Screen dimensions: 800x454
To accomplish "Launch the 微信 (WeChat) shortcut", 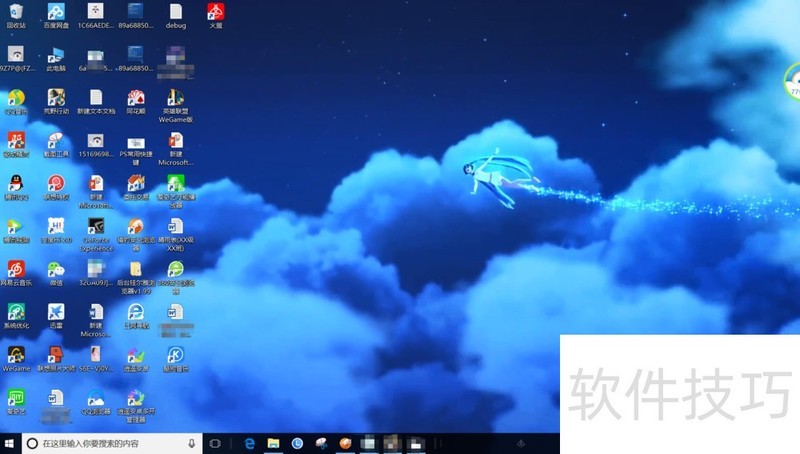I will point(56,273).
